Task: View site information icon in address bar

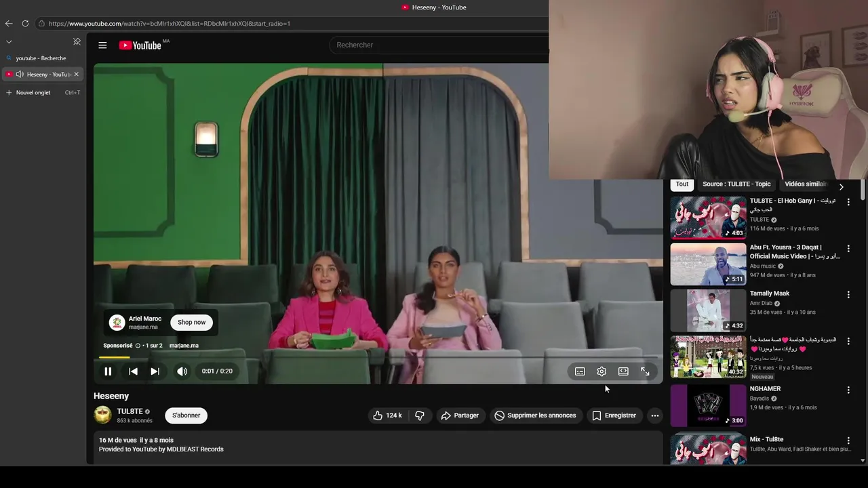Action: 41,23
